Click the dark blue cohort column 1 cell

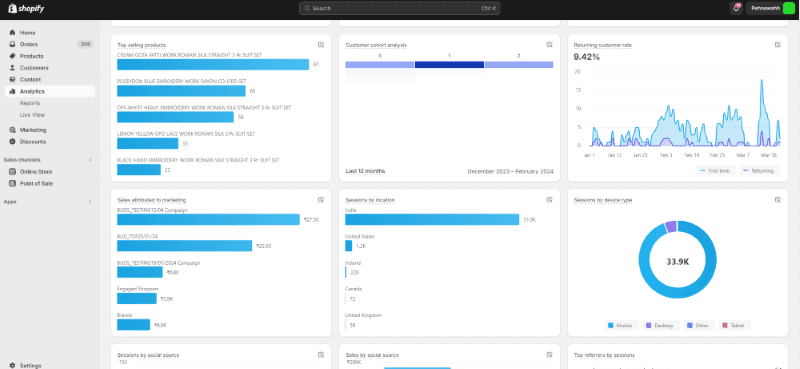coord(449,65)
